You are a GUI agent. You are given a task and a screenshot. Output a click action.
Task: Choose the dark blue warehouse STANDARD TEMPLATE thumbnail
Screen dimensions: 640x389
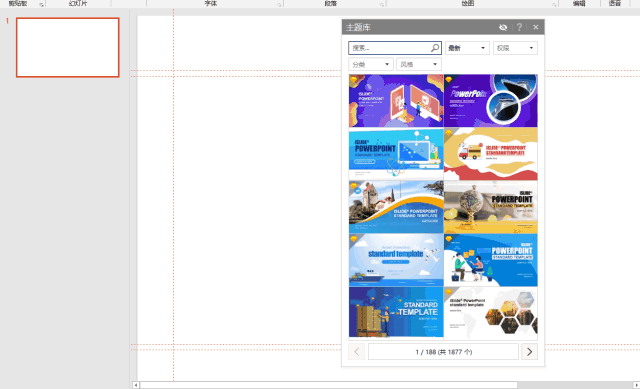(x=396, y=313)
